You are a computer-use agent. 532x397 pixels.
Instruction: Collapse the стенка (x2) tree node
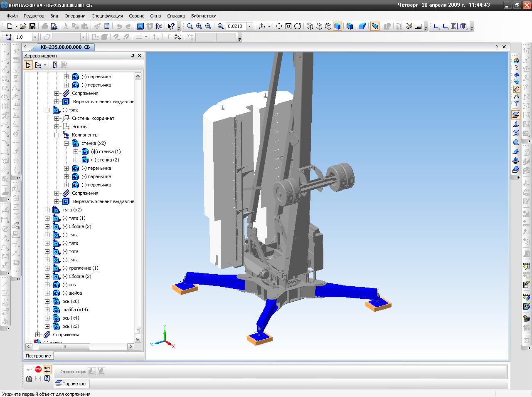pyautogui.click(x=66, y=143)
